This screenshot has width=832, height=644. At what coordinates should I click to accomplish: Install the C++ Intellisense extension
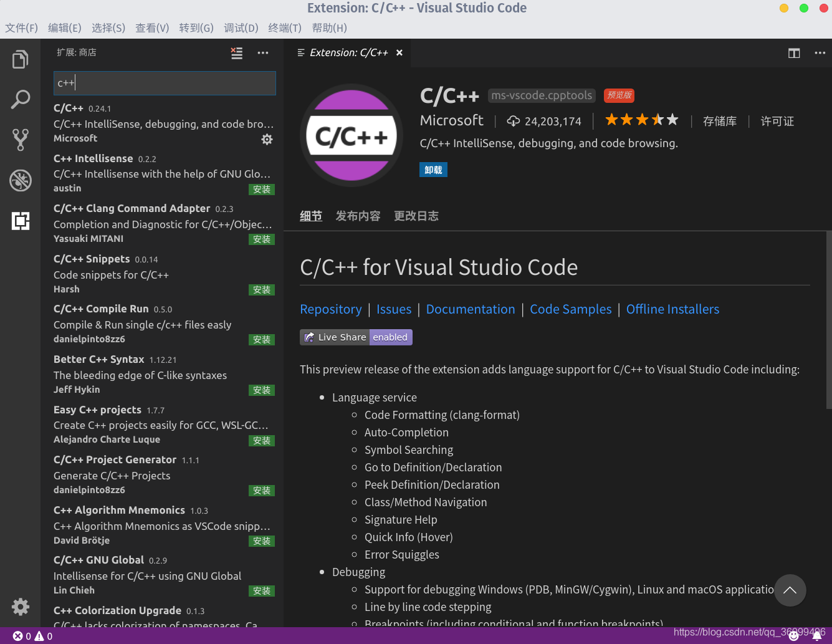click(262, 190)
